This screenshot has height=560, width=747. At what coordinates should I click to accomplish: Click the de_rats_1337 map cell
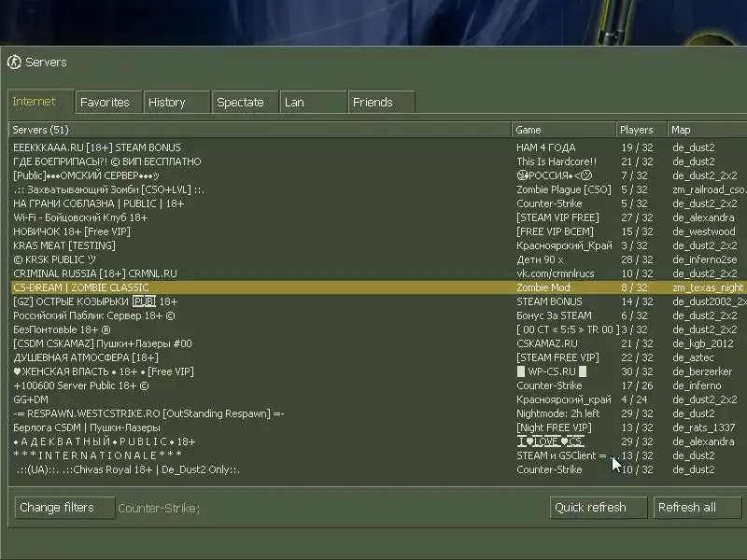tap(704, 427)
